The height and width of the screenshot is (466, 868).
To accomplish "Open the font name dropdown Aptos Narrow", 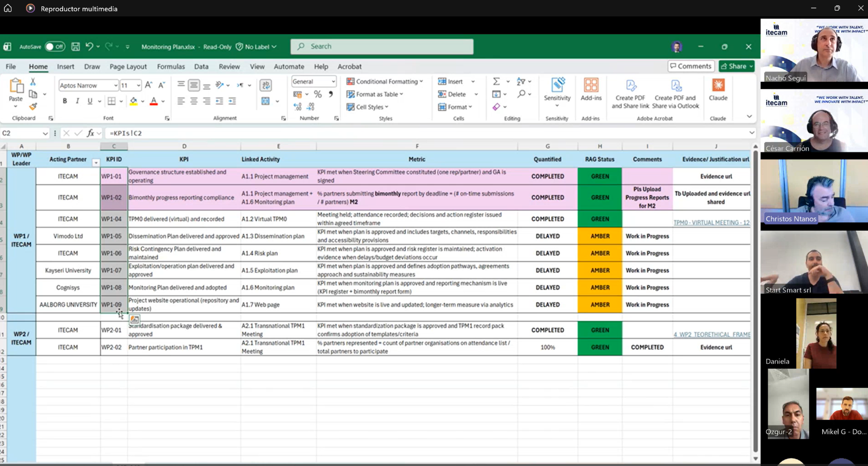I will pos(116,86).
